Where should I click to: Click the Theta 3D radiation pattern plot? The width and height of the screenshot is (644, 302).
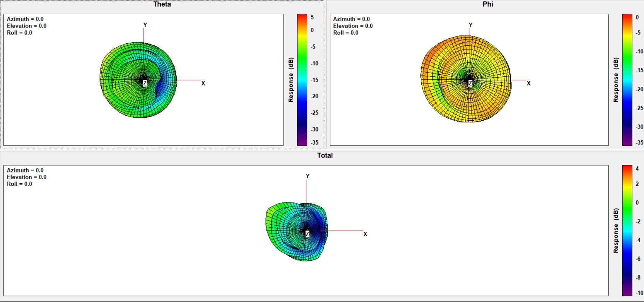click(139, 80)
